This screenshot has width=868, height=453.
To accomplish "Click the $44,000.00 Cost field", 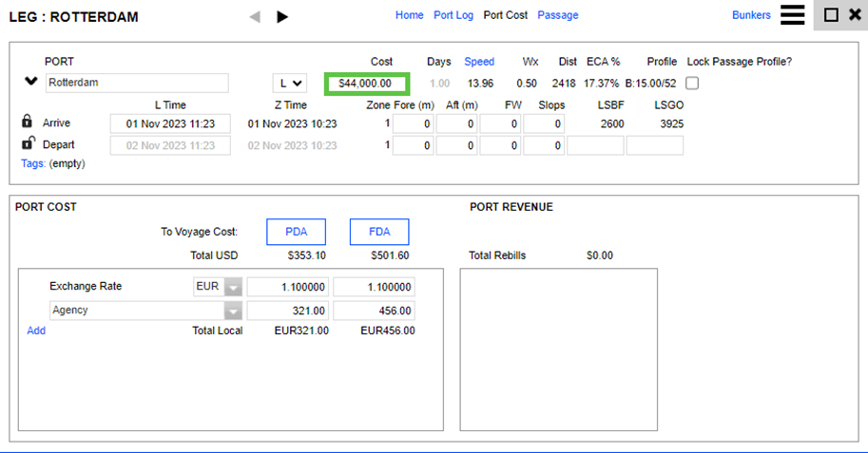I will pos(366,84).
